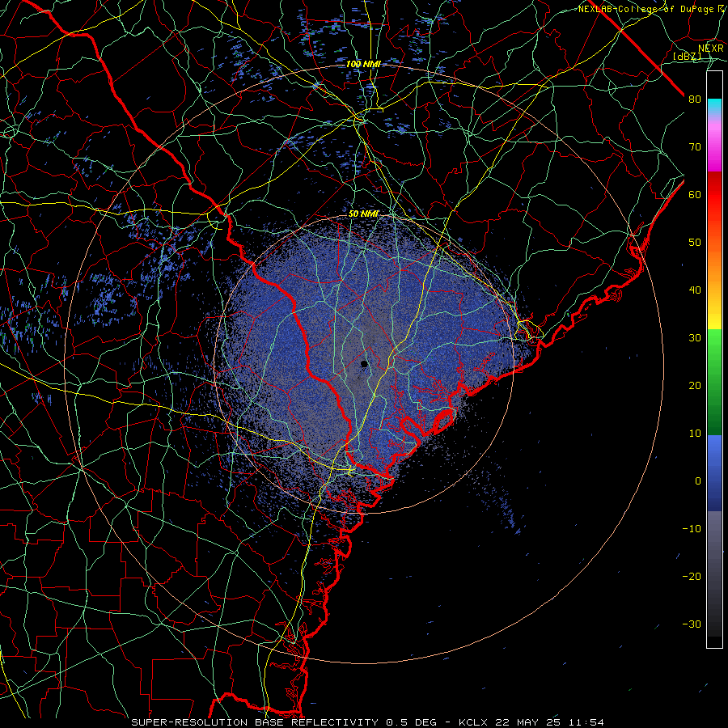Click the orange segment of the dBZ color bar
The height and width of the screenshot is (728, 728).
tap(714, 256)
